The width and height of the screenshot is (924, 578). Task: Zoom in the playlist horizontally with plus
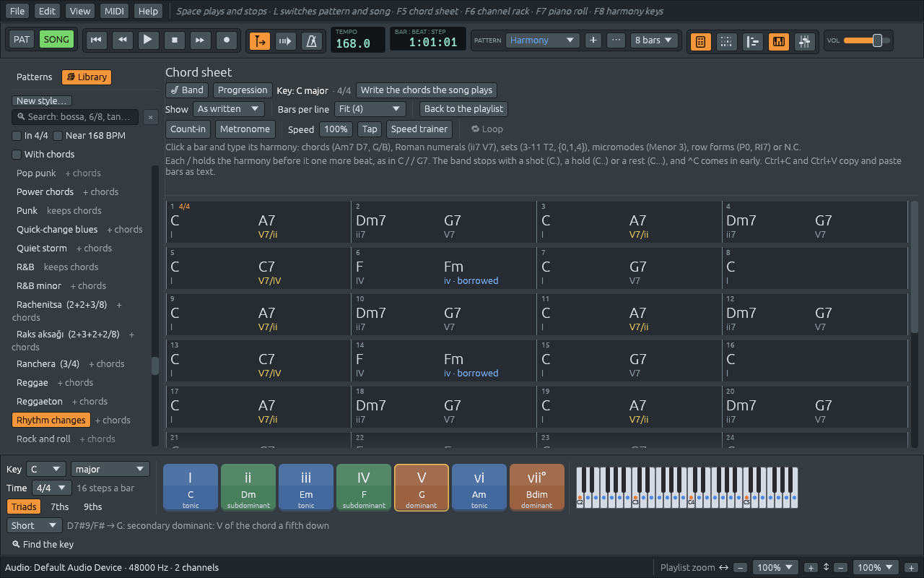[x=811, y=568]
